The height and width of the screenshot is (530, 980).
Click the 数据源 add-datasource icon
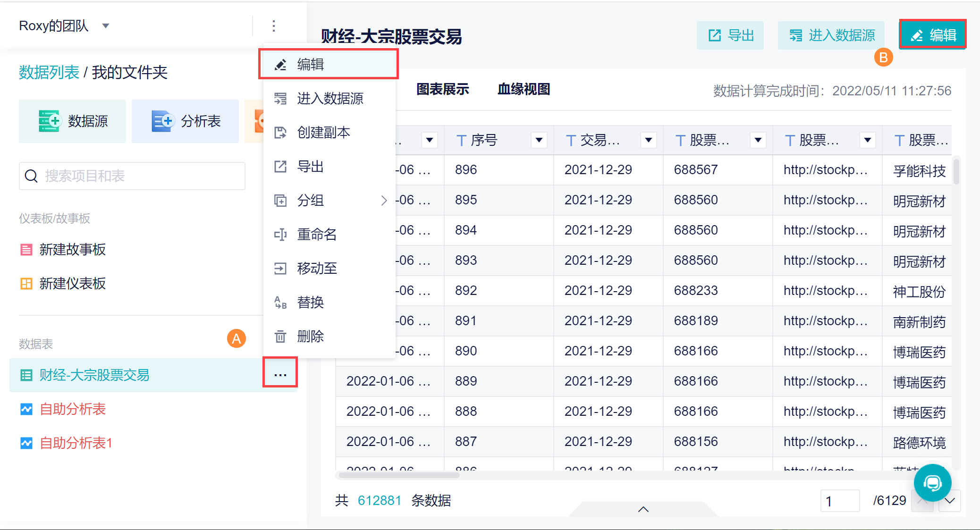[x=49, y=121]
